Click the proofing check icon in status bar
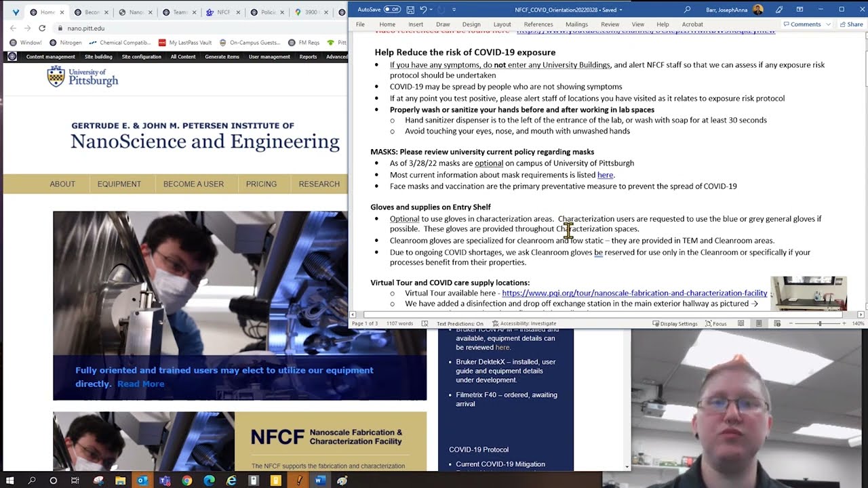This screenshot has height=488, width=868. tap(425, 323)
